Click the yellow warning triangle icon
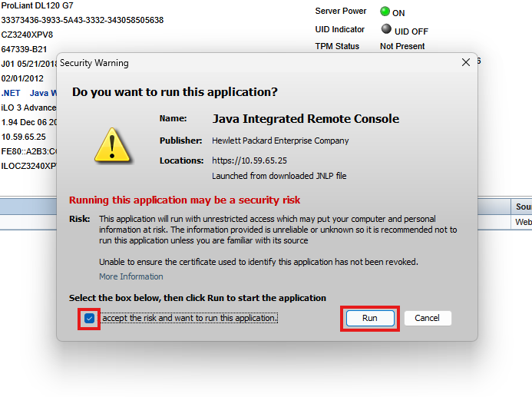 tap(112, 145)
